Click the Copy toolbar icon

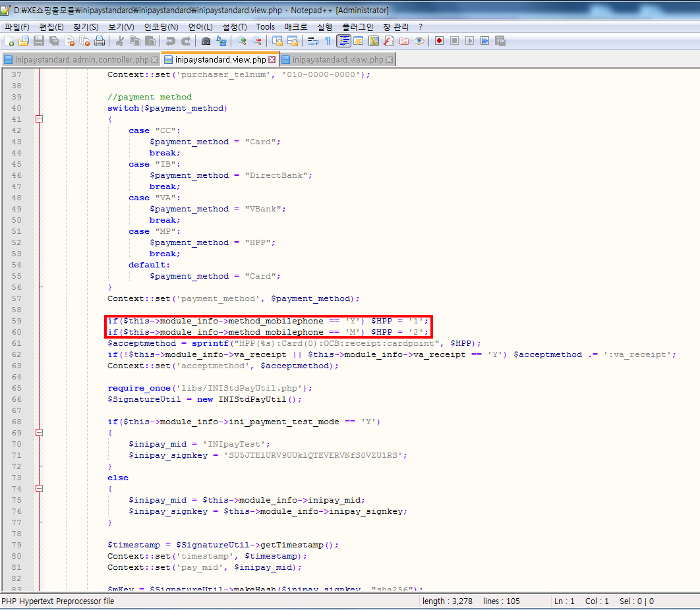135,41
